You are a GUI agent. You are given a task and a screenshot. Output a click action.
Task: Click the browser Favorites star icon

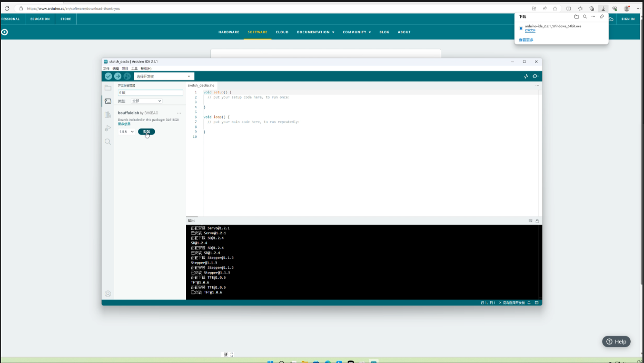coord(555,8)
